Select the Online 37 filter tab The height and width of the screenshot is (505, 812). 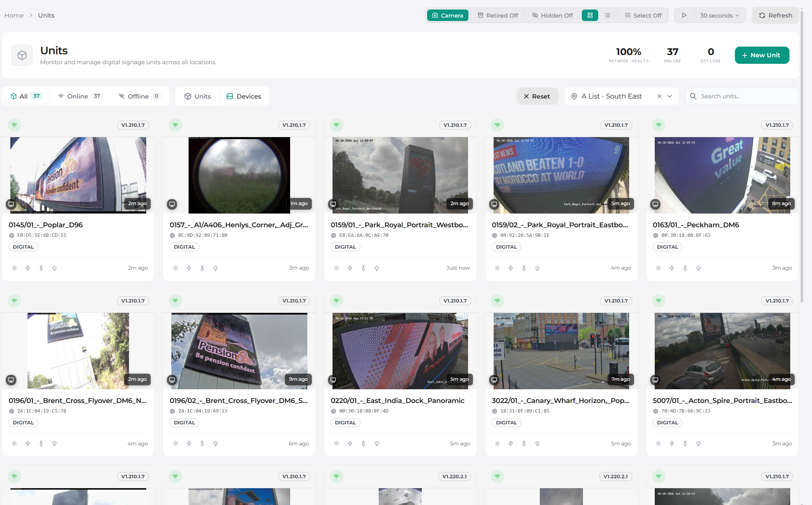[80, 96]
